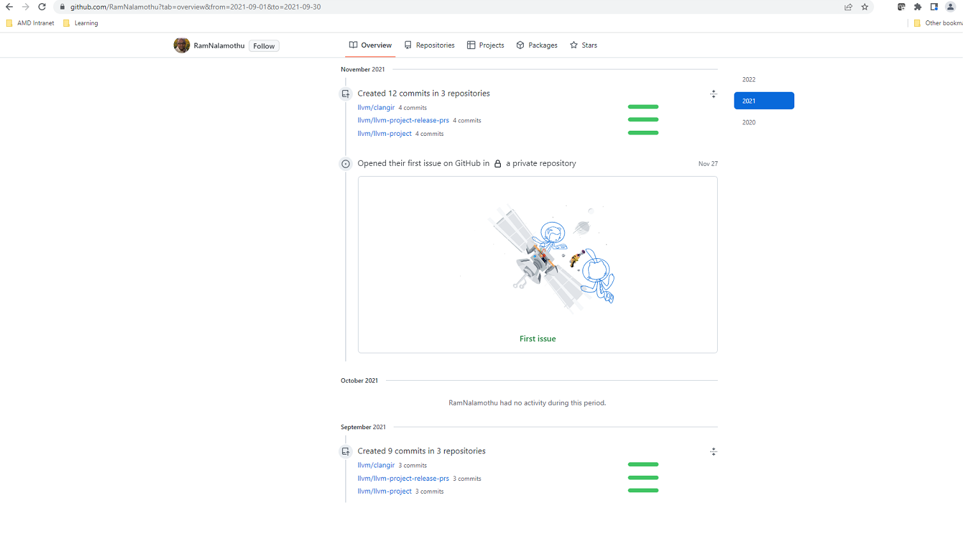The image size is (980, 551).
Task: Open the Overview tab
Action: [370, 45]
